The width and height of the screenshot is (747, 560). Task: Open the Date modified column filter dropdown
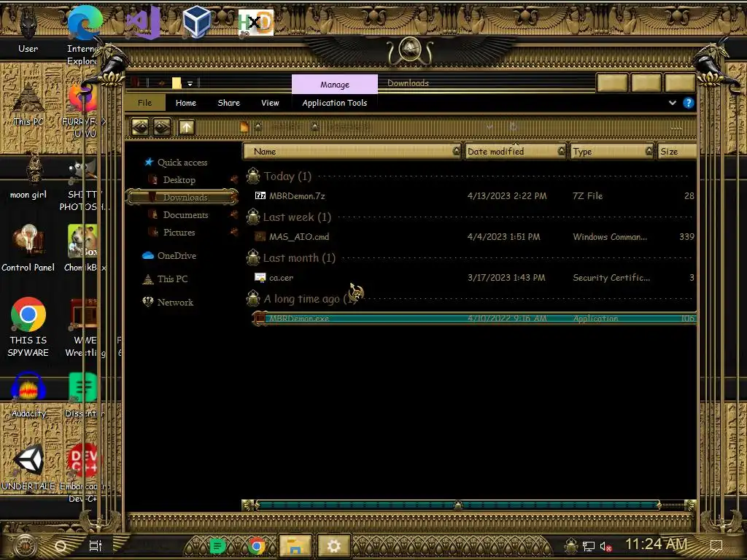coord(561,152)
